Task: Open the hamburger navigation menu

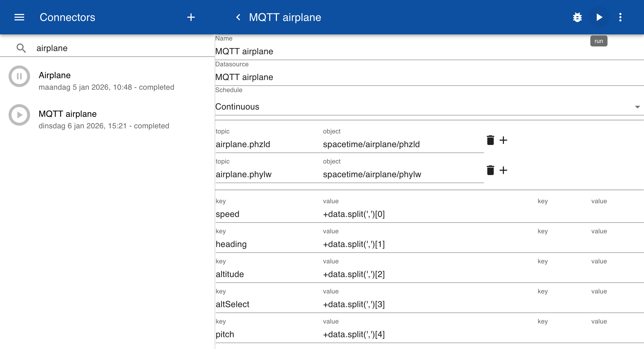Action: click(19, 17)
